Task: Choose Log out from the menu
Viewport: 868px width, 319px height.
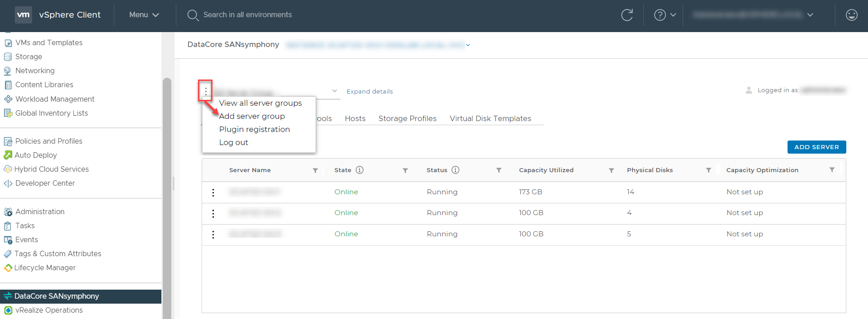Action: tap(234, 142)
